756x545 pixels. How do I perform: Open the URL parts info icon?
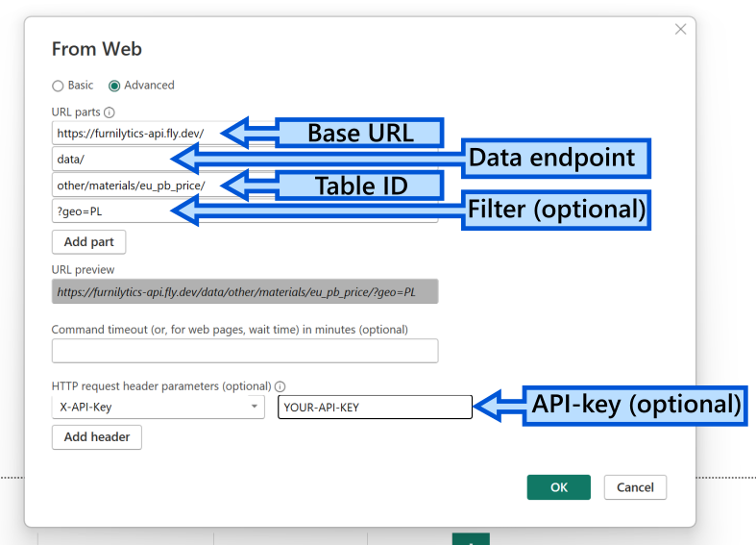[x=110, y=112]
